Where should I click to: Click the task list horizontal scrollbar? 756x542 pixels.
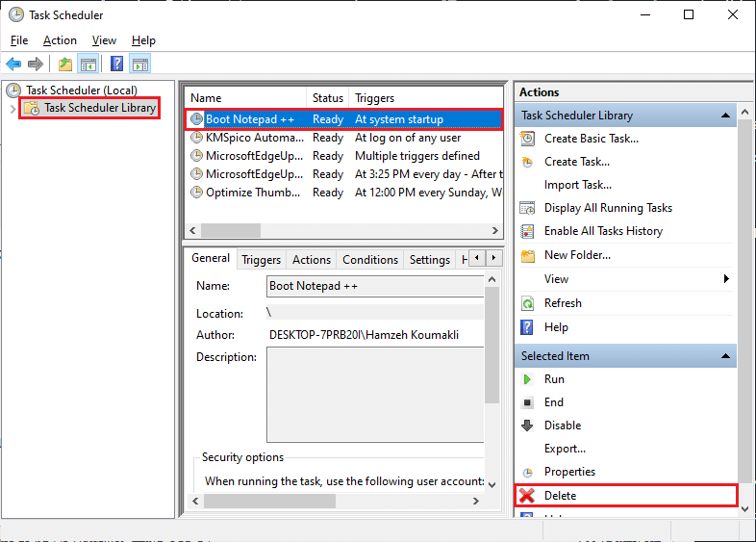pyautogui.click(x=229, y=230)
